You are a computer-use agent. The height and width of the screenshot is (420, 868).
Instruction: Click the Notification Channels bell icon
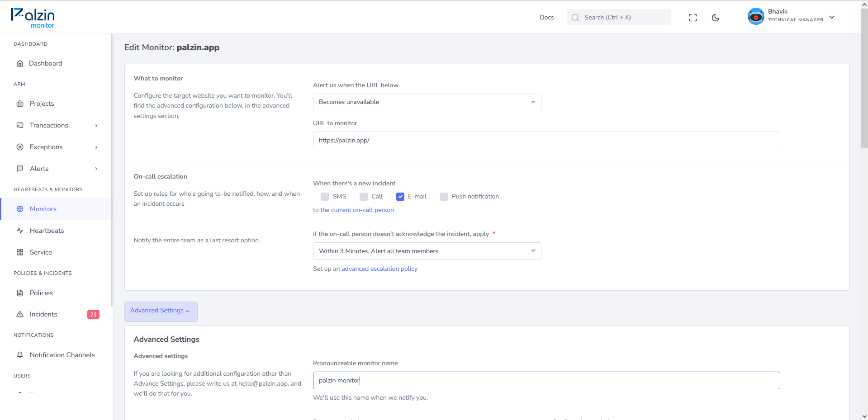click(20, 355)
